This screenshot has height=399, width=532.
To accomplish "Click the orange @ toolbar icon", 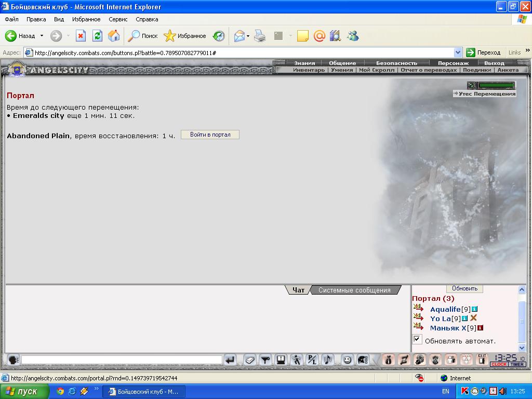I will click(320, 36).
